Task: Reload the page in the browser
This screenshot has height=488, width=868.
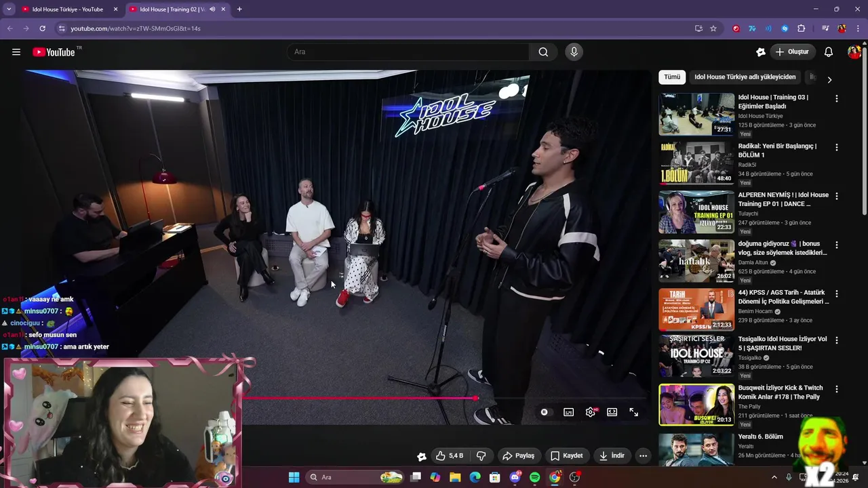Action: coord(42,28)
